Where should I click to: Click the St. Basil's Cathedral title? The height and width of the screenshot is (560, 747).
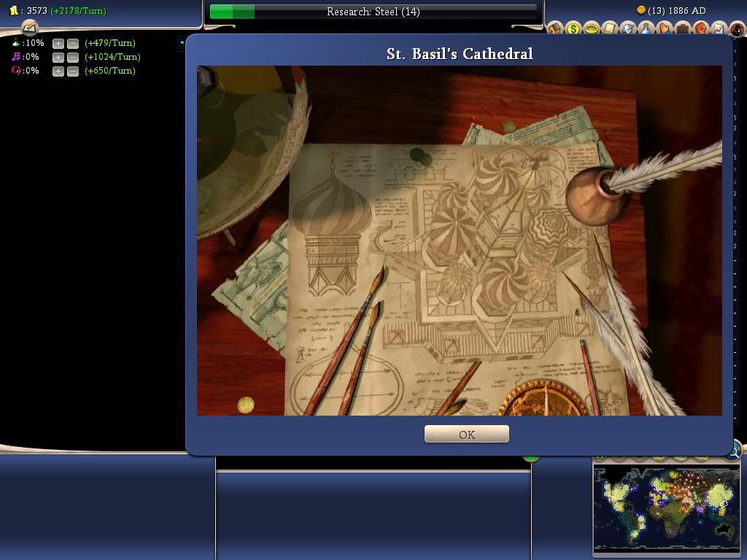[460, 53]
